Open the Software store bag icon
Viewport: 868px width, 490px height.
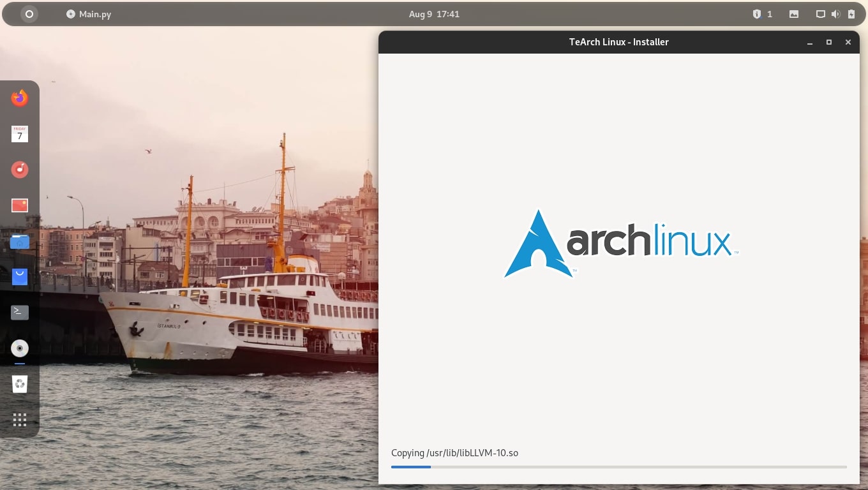coord(20,277)
